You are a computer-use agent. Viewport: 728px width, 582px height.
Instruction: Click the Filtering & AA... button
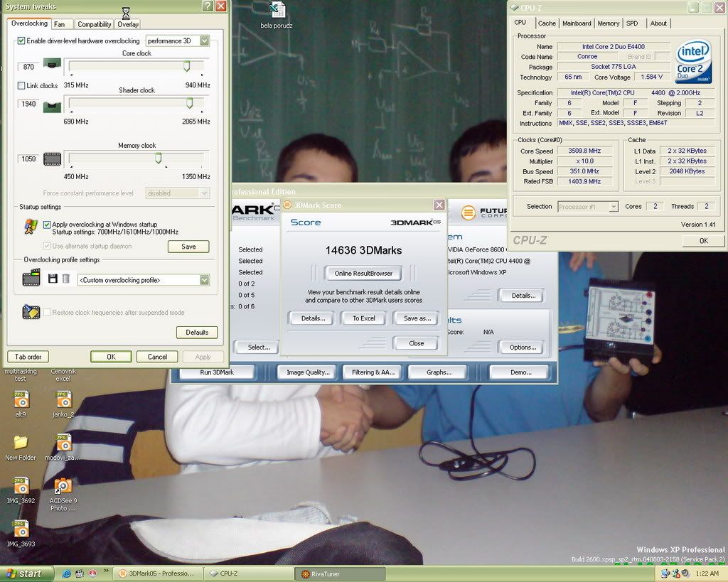tap(373, 372)
